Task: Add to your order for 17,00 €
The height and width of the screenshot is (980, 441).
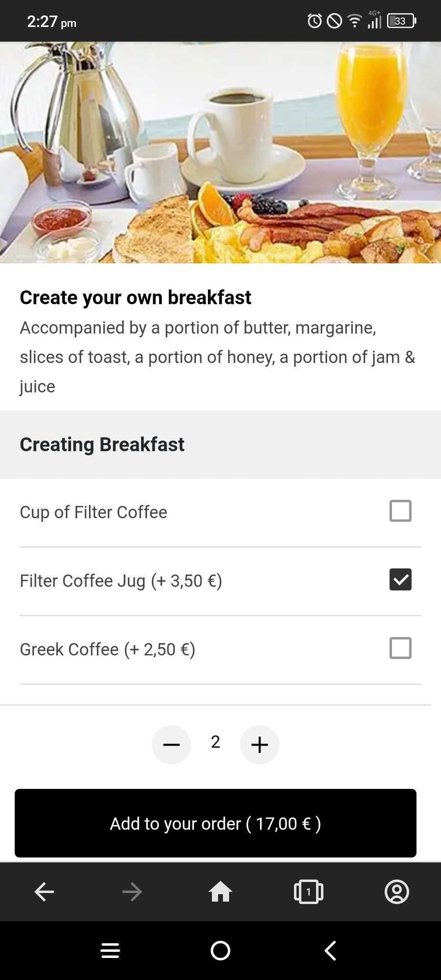Action: tap(216, 823)
